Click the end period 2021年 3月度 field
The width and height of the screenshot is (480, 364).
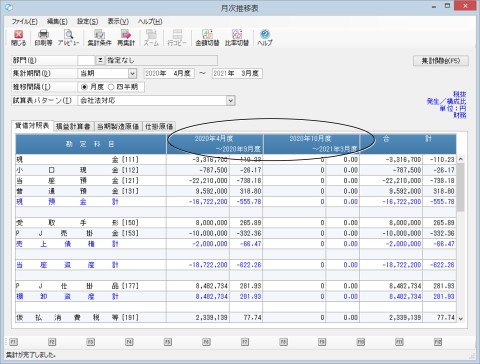(237, 73)
